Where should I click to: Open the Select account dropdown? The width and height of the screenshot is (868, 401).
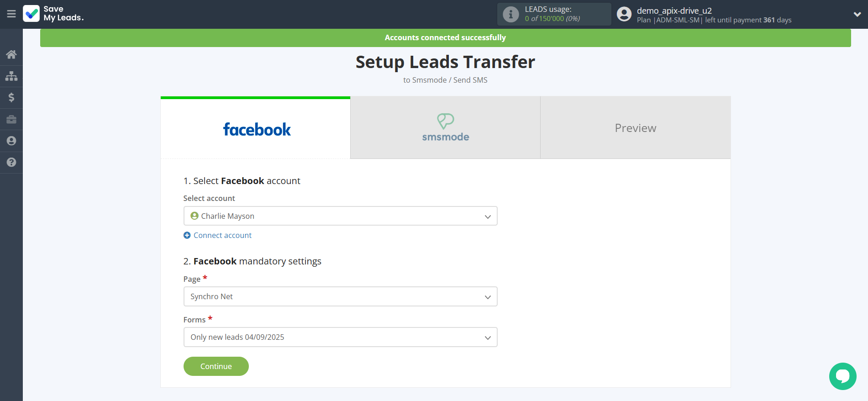coord(340,216)
